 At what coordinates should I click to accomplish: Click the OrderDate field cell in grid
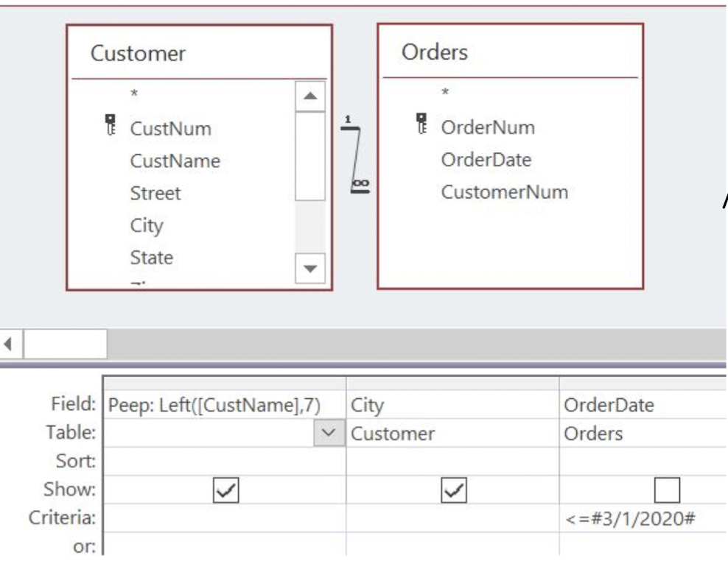click(x=643, y=405)
